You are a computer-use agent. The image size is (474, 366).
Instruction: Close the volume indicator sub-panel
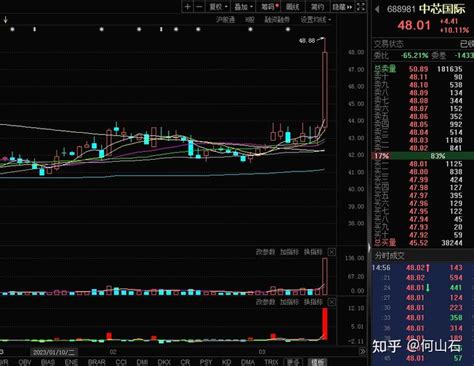click(x=331, y=252)
